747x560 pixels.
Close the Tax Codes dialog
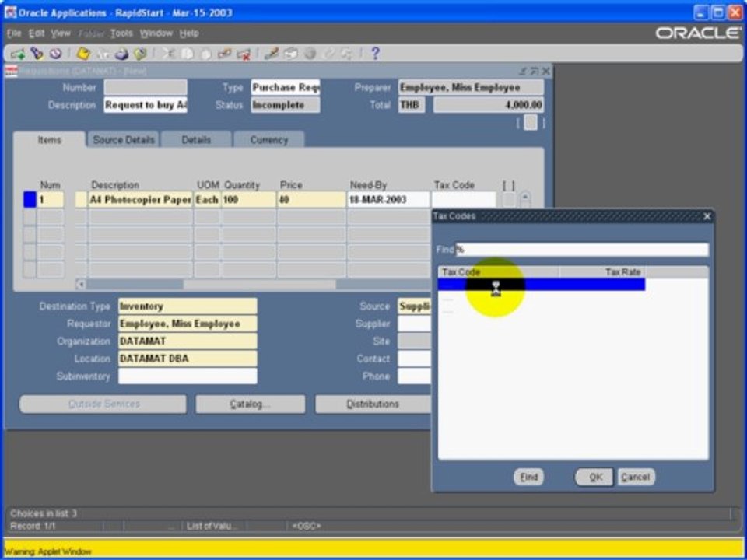coord(707,216)
